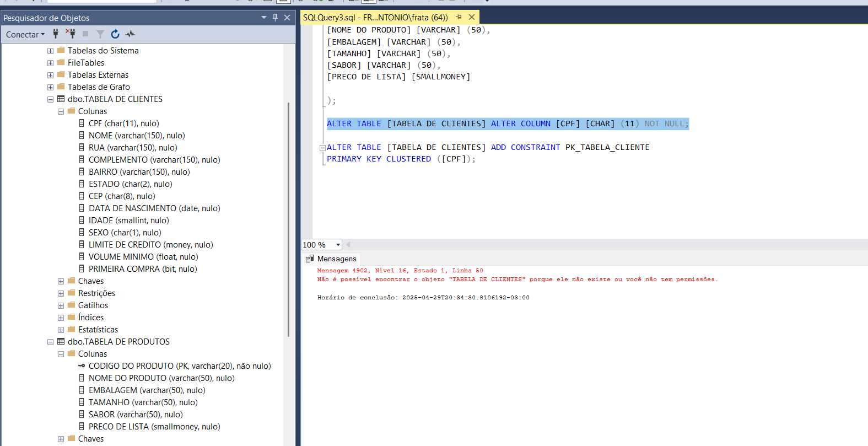Select the CPF column in the tree

point(123,123)
